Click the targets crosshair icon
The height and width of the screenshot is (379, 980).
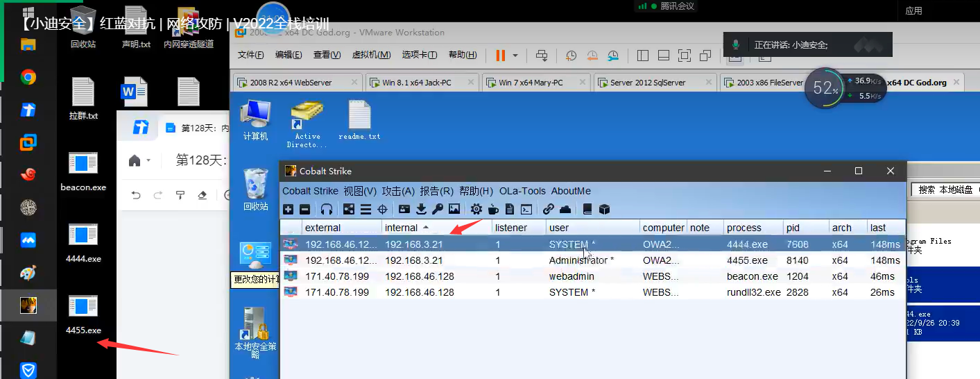coord(381,209)
